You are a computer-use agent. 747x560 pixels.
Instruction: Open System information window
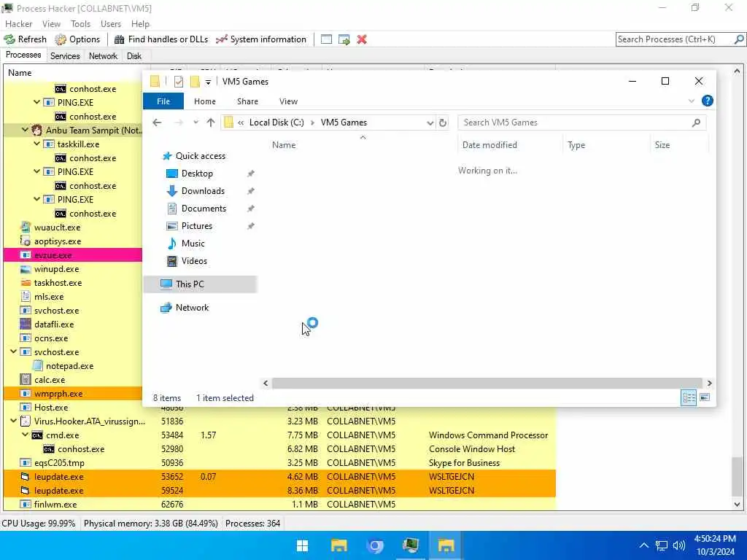(x=261, y=39)
